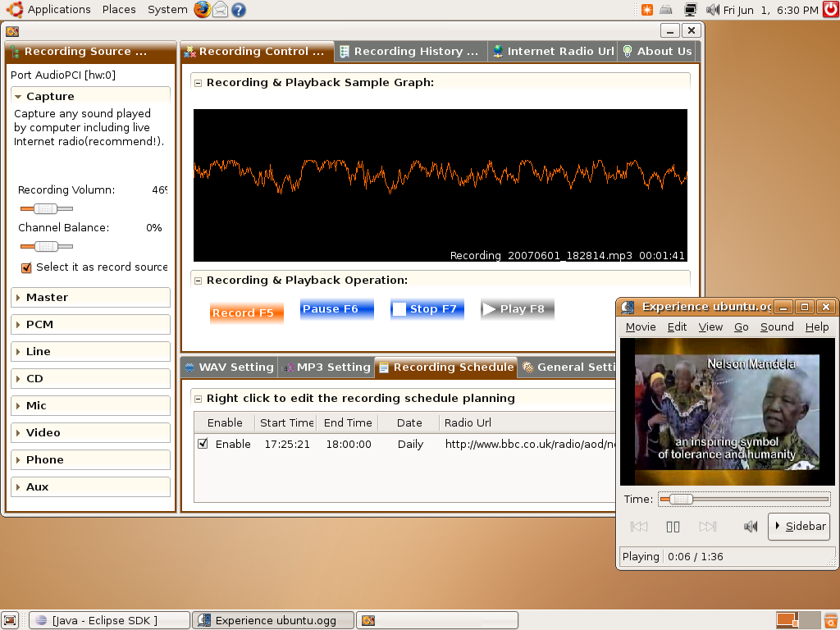Select the Recording Source tab
This screenshot has height=630, width=840.
coord(90,52)
